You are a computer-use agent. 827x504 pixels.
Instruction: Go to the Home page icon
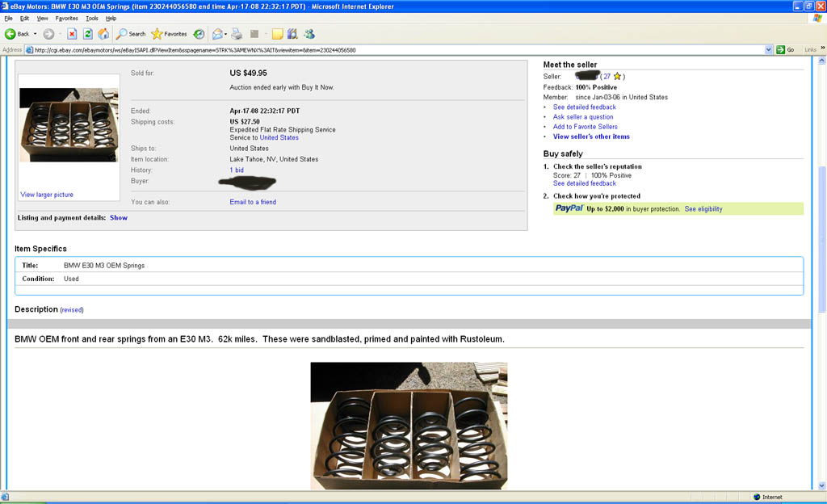(x=103, y=34)
